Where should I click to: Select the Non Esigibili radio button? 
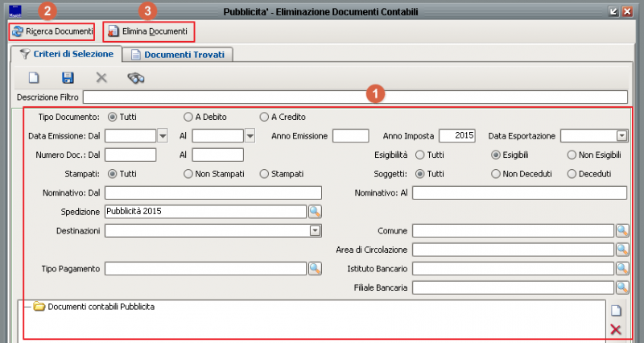click(572, 155)
